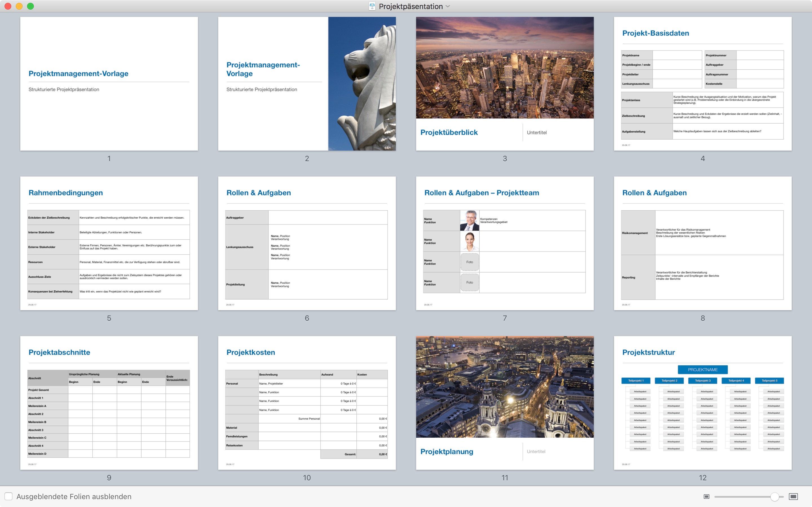Select the Projektstruktur slide thumbnail

(x=702, y=403)
